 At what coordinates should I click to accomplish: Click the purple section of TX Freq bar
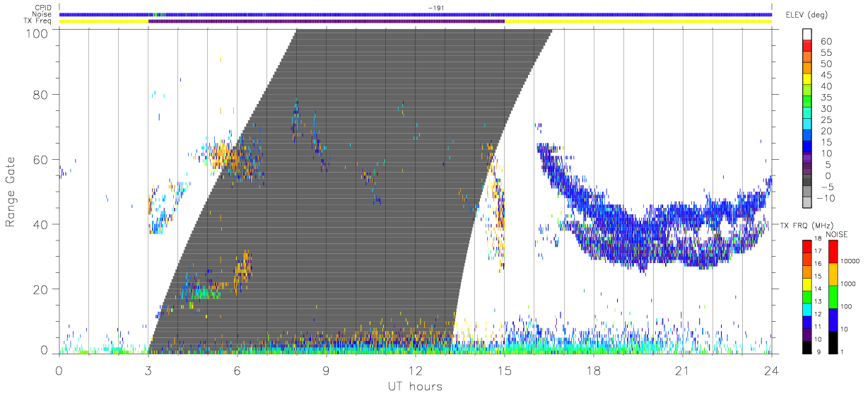pyautogui.click(x=326, y=21)
